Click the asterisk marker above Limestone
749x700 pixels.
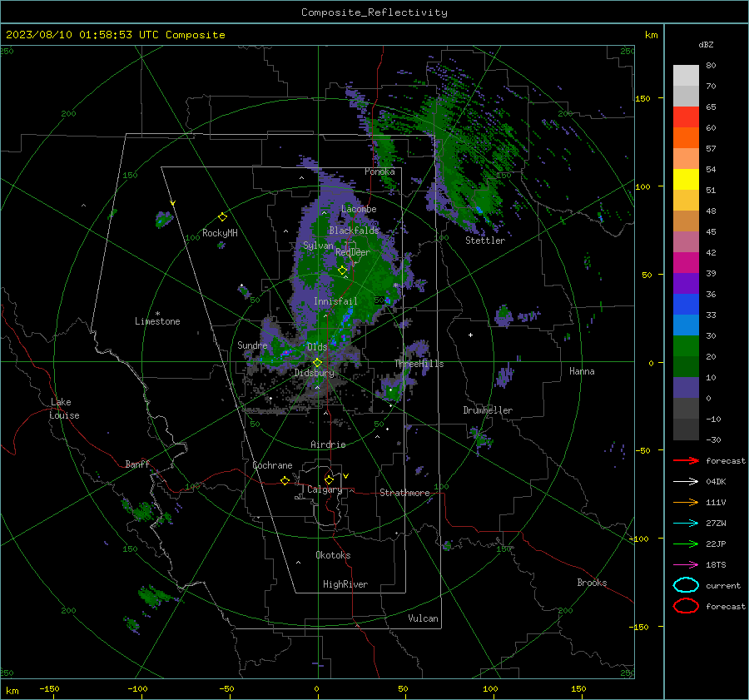(x=157, y=314)
